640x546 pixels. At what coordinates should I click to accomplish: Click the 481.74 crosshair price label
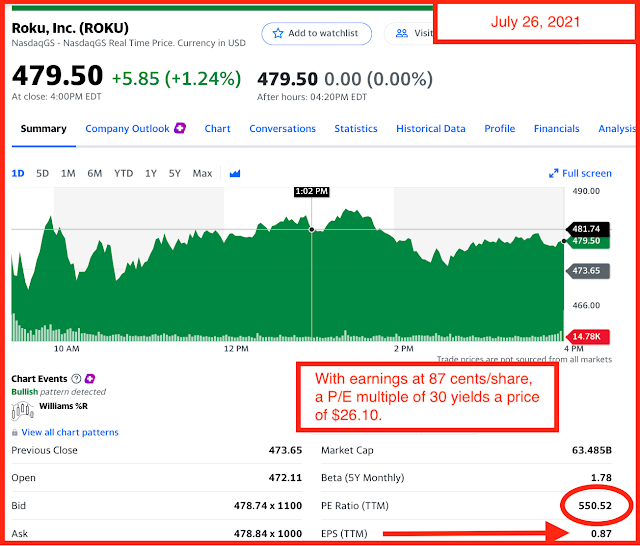click(587, 229)
